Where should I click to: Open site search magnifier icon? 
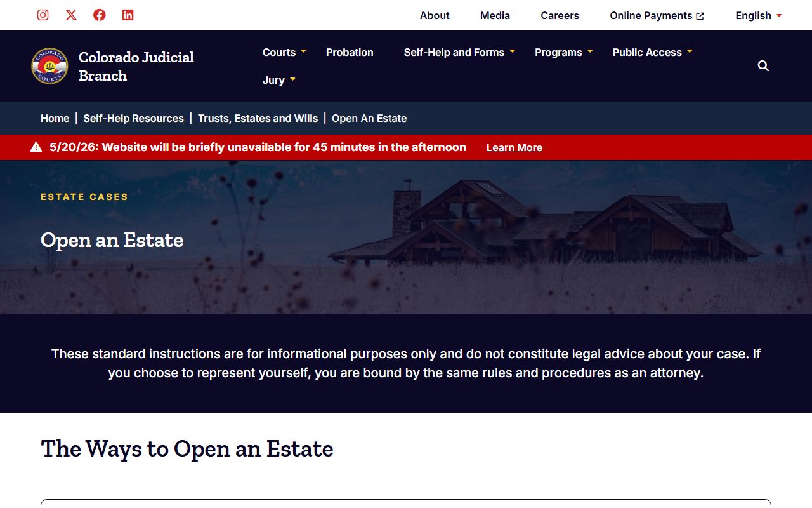coord(763,66)
